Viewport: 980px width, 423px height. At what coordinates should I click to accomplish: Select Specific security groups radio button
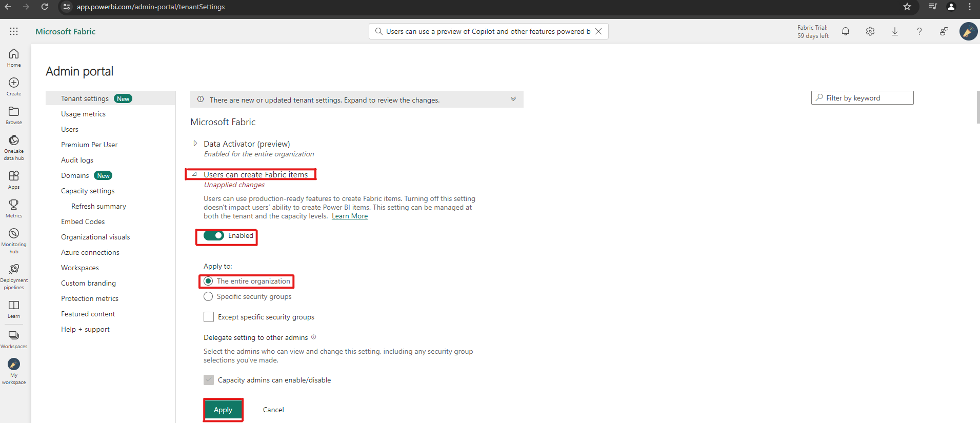208,296
